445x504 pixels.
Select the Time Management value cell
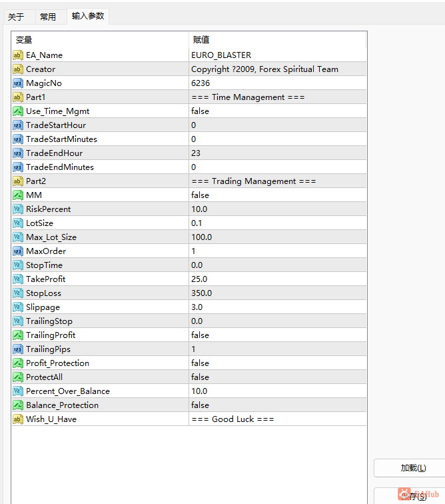278,97
